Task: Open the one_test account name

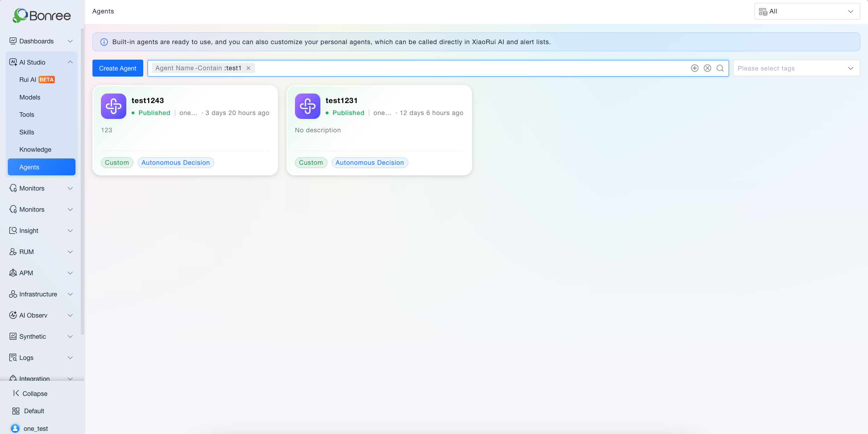Action: (x=36, y=429)
